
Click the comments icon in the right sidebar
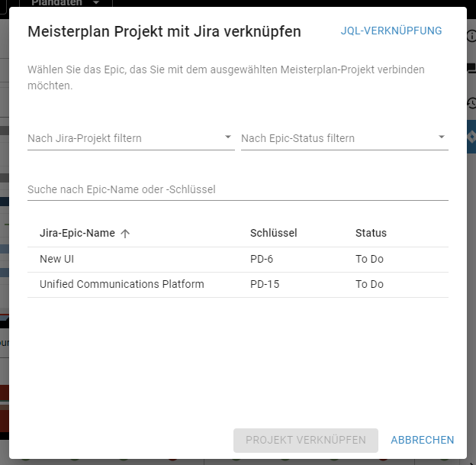(x=471, y=68)
